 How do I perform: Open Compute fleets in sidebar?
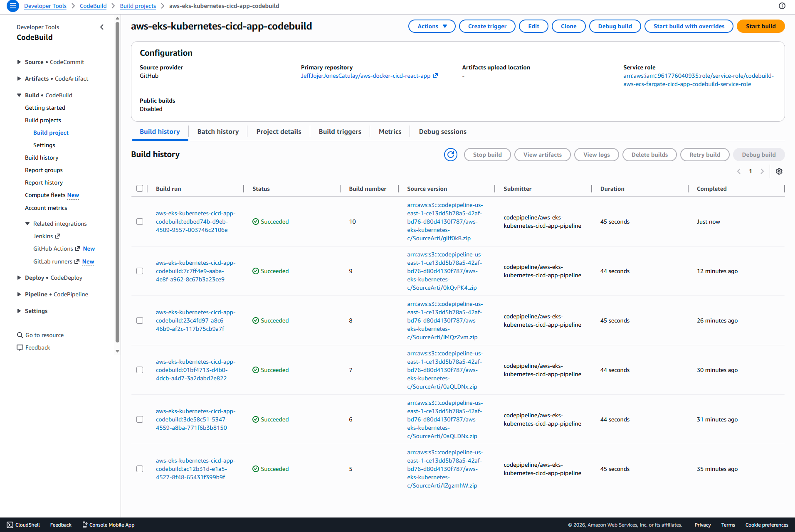click(x=45, y=195)
